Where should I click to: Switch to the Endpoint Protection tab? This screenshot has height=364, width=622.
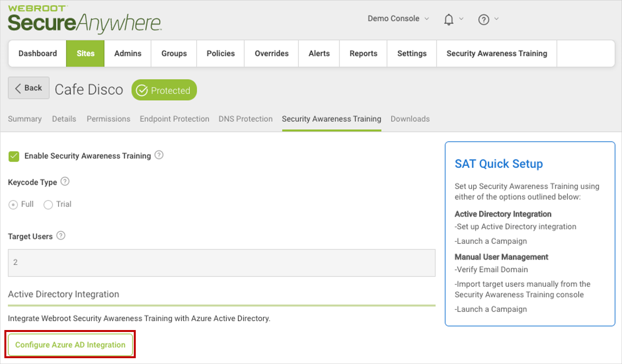173,119
